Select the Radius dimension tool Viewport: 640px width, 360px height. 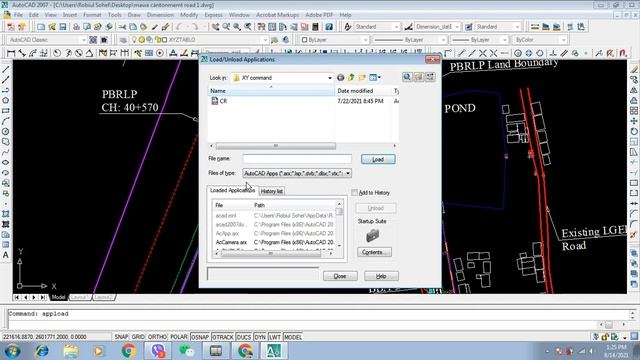coord(57,53)
